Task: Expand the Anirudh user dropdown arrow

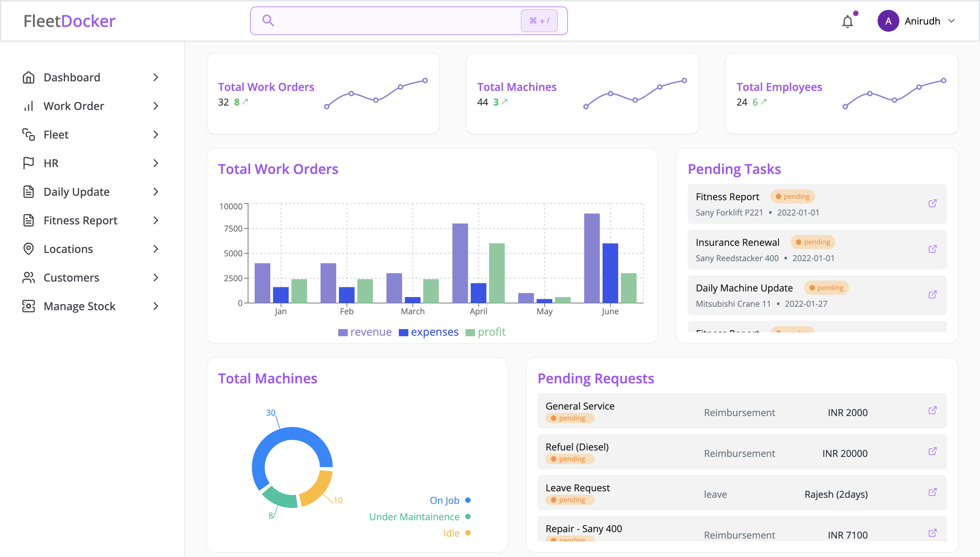Action: [x=951, y=21]
